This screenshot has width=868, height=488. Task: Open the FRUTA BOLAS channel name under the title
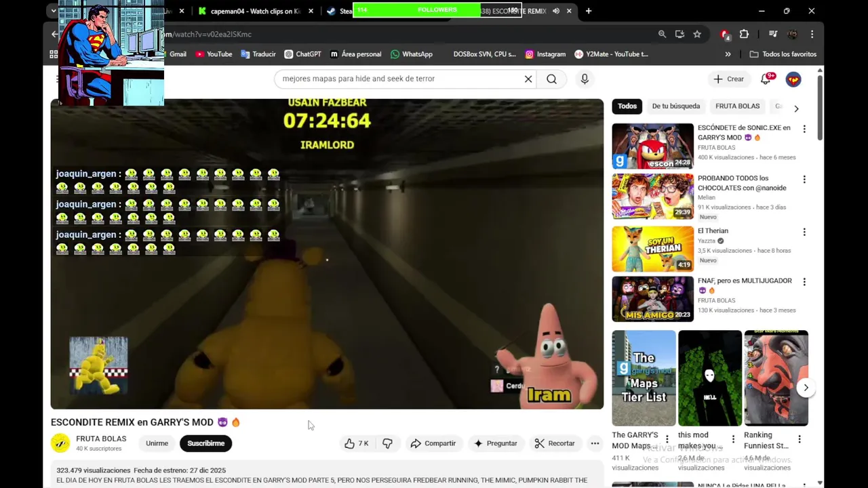[101, 439]
